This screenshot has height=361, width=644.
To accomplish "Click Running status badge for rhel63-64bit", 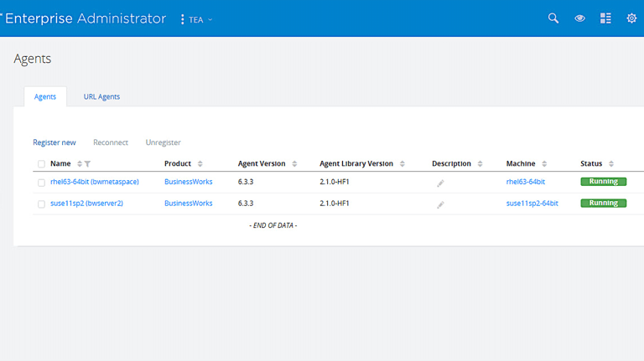I will (x=604, y=181).
